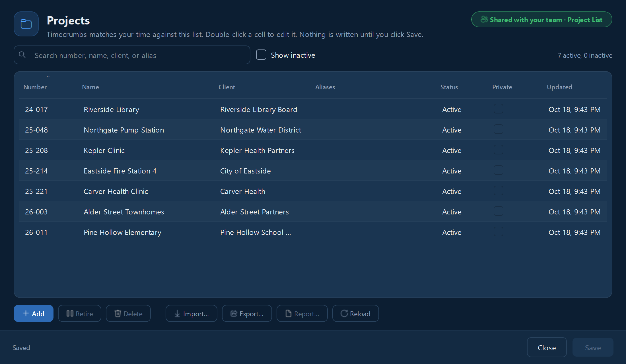626x364 pixels.
Task: Mark Carver Health Clinic as private
Action: pyautogui.click(x=499, y=191)
